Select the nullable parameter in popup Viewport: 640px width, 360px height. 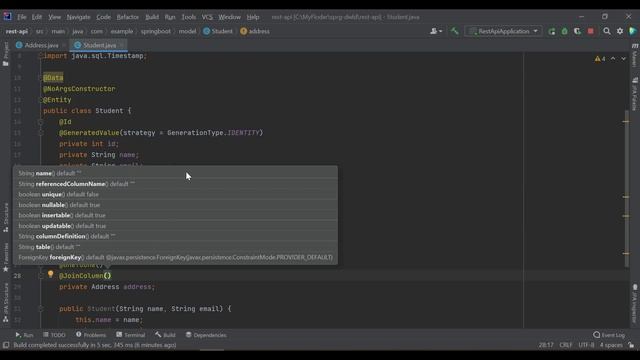(x=175, y=205)
